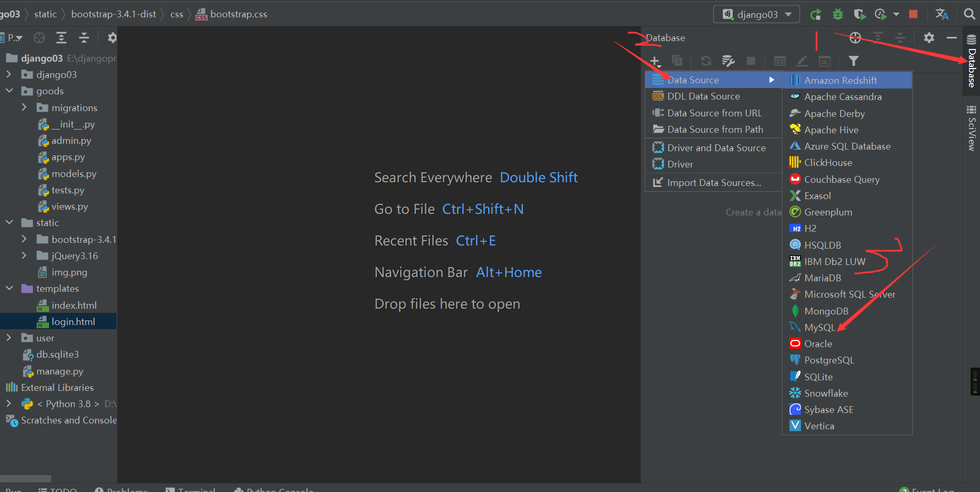Screen dimensions: 980x492
Task: Open the dropdown arrow beside profiler run icon
Action: pyautogui.click(x=896, y=14)
